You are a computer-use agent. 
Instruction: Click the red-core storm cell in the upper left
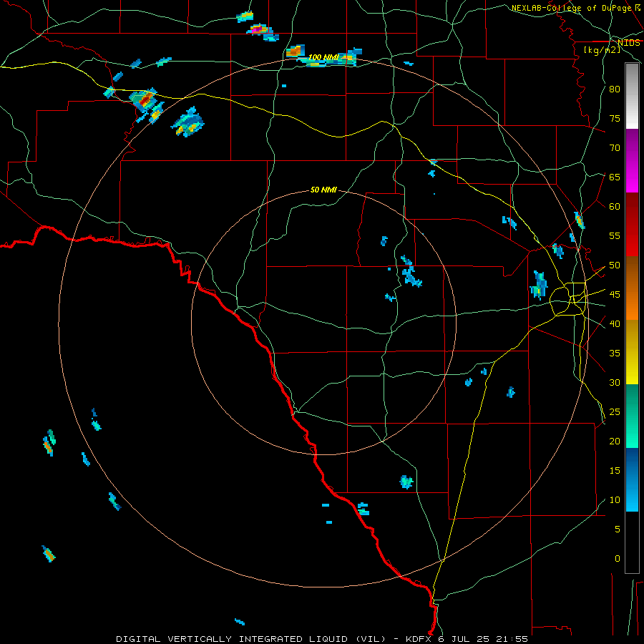(145, 99)
